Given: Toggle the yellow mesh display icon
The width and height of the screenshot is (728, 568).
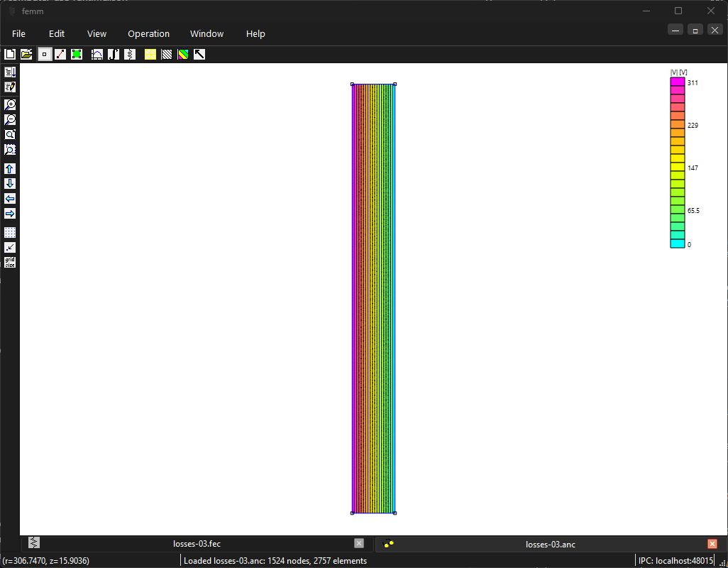Looking at the screenshot, I should (150, 55).
